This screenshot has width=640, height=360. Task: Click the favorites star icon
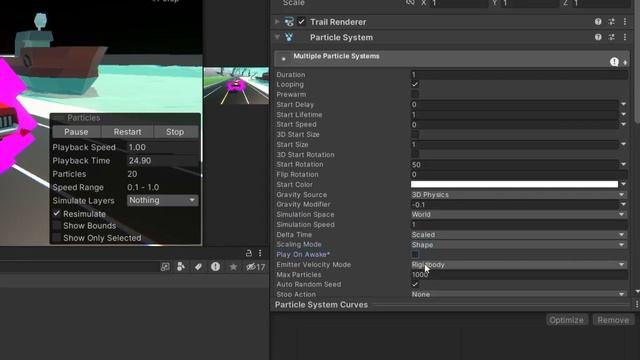pos(233,267)
